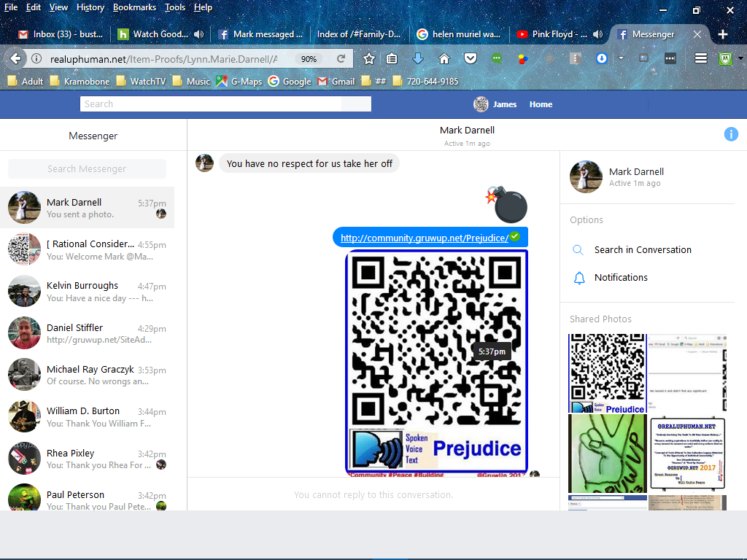Click the Search in Conversation magnifier icon
The width and height of the screenshot is (747, 560).
(x=578, y=250)
